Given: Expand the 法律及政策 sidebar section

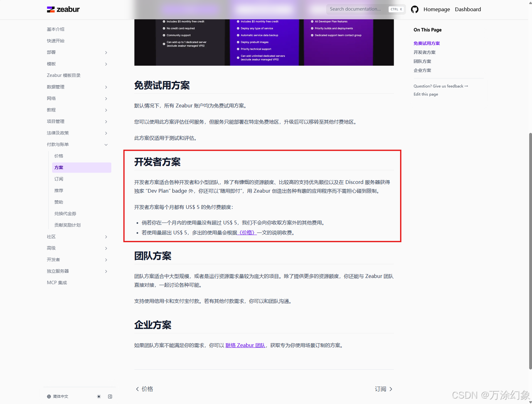Looking at the screenshot, I should (x=77, y=133).
